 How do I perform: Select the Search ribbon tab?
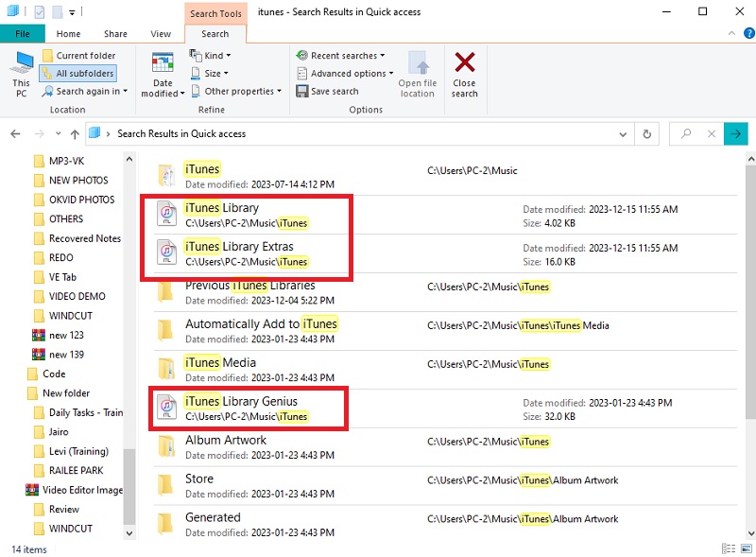coord(215,34)
